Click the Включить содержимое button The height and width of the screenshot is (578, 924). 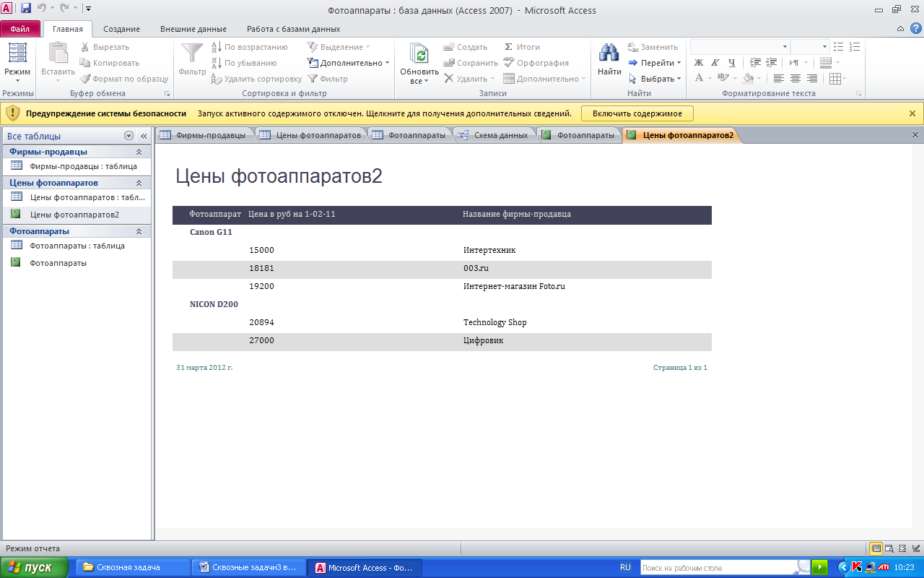pyautogui.click(x=637, y=113)
